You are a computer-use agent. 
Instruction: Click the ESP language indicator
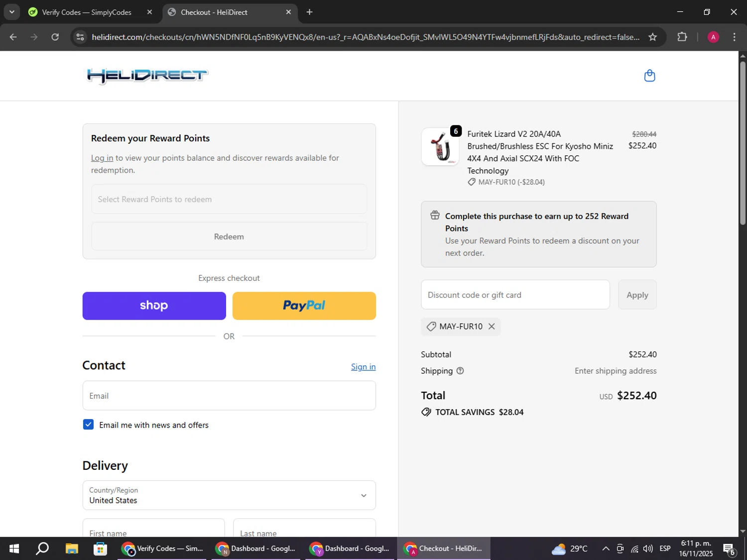665,549
